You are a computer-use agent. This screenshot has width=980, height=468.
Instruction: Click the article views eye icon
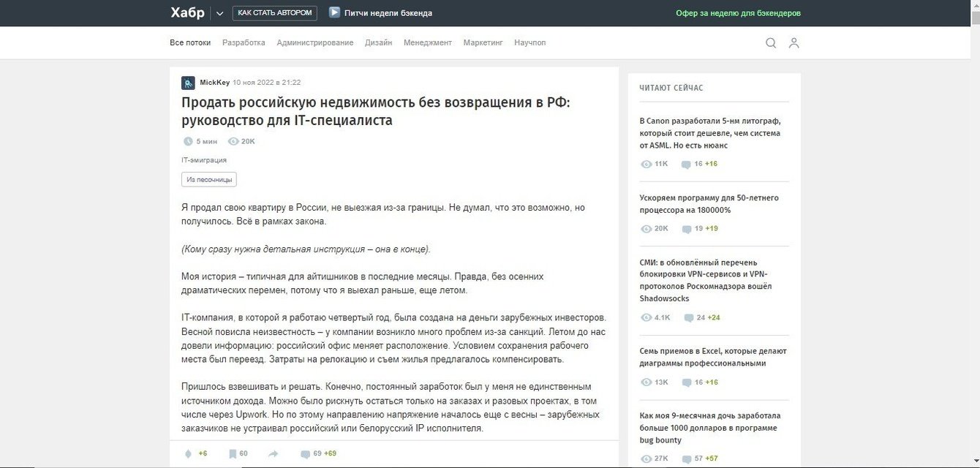pos(233,141)
